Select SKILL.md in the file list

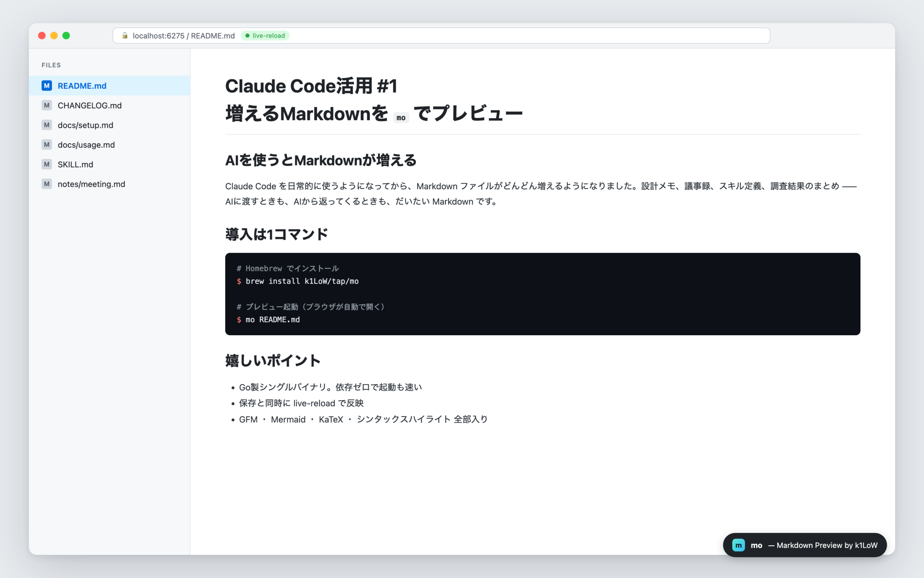click(x=110, y=164)
